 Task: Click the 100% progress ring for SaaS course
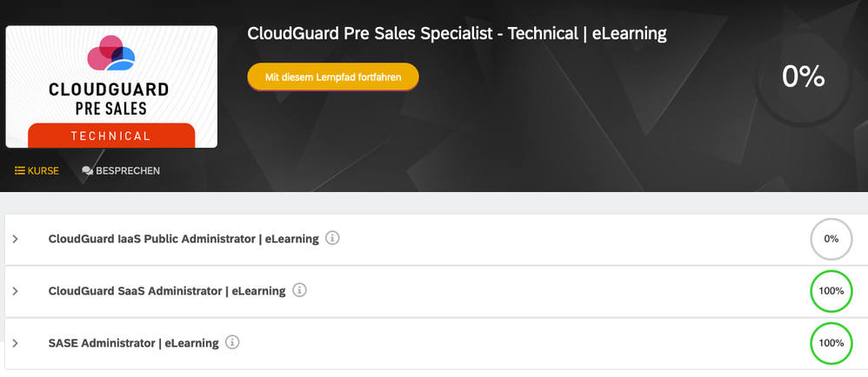tap(831, 291)
